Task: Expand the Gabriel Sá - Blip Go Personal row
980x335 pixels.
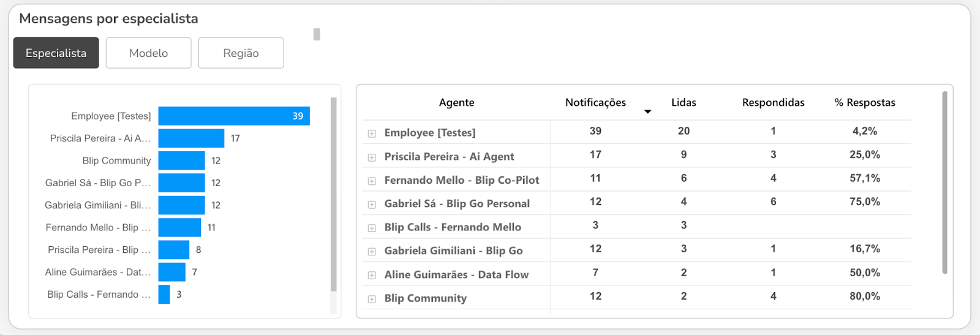Action: pos(372,205)
